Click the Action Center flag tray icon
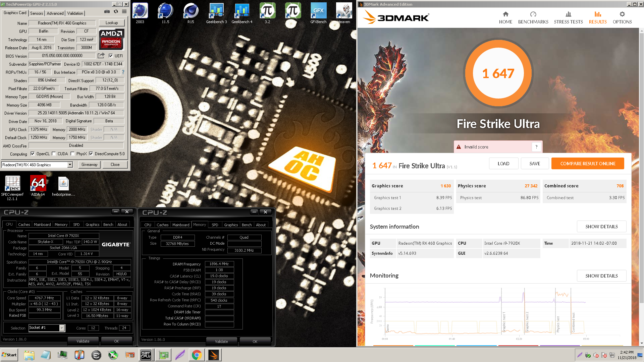Image resolution: width=644 pixels, height=362 pixels. 604,355
